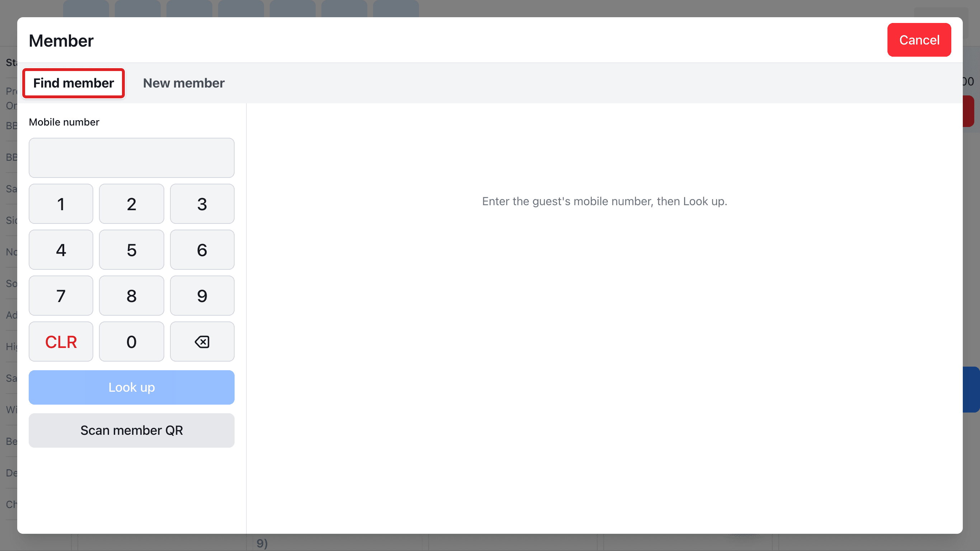The width and height of the screenshot is (980, 551).
Task: Tap keypad digit 9
Action: (x=202, y=296)
